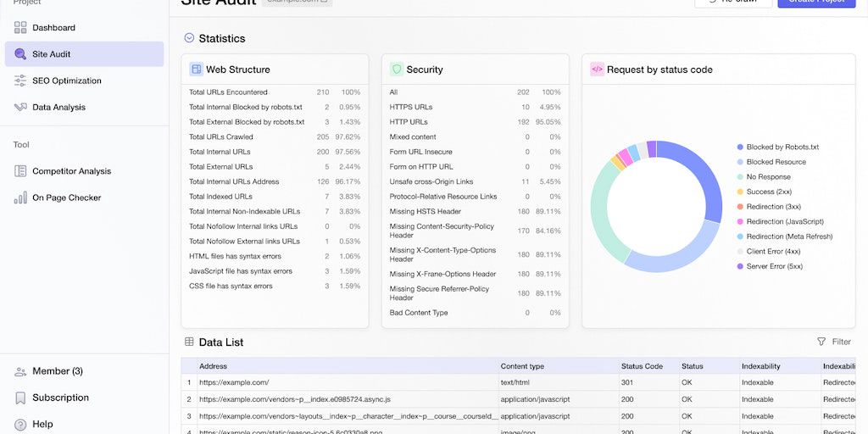The image size is (868, 434).
Task: Open On Page Checker tool
Action: click(x=84, y=198)
